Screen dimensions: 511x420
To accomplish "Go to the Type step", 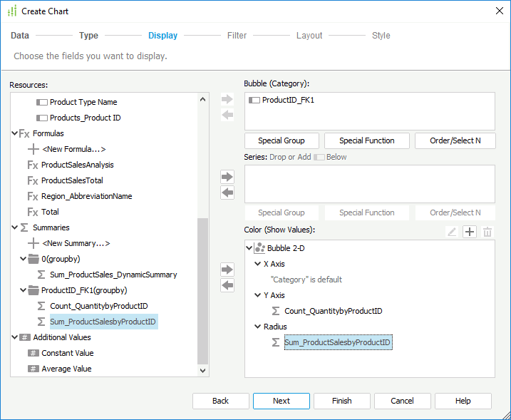I will 88,36.
